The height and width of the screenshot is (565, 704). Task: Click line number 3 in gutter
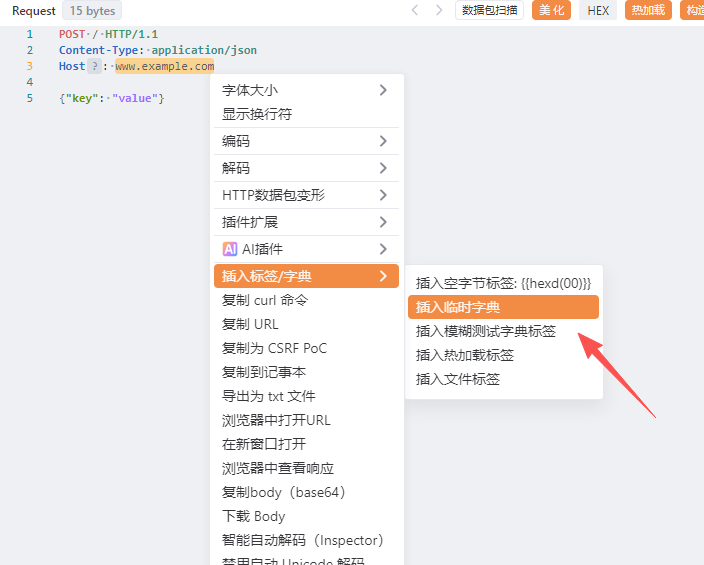[x=30, y=66]
